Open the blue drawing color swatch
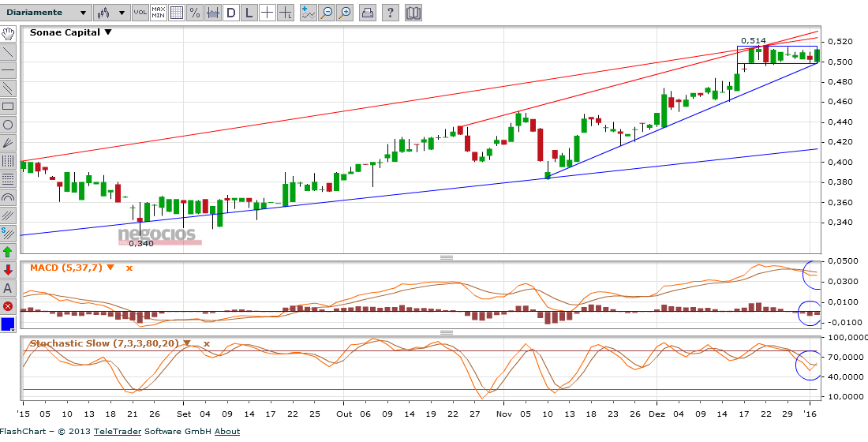Screen dimensions: 868x442 (x=8, y=324)
